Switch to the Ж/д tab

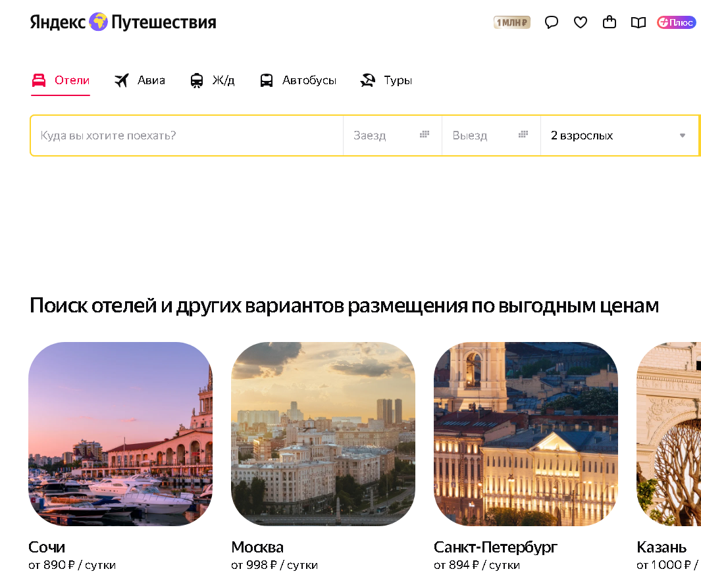coord(212,80)
